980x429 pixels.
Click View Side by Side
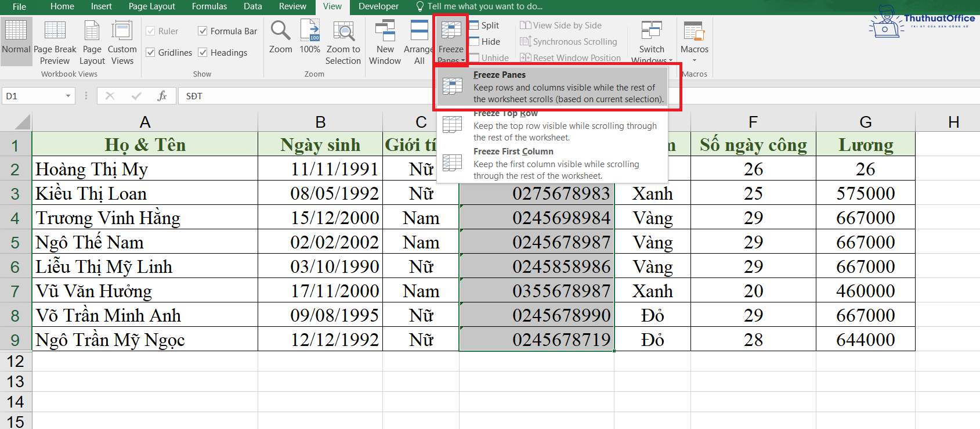[x=560, y=26]
